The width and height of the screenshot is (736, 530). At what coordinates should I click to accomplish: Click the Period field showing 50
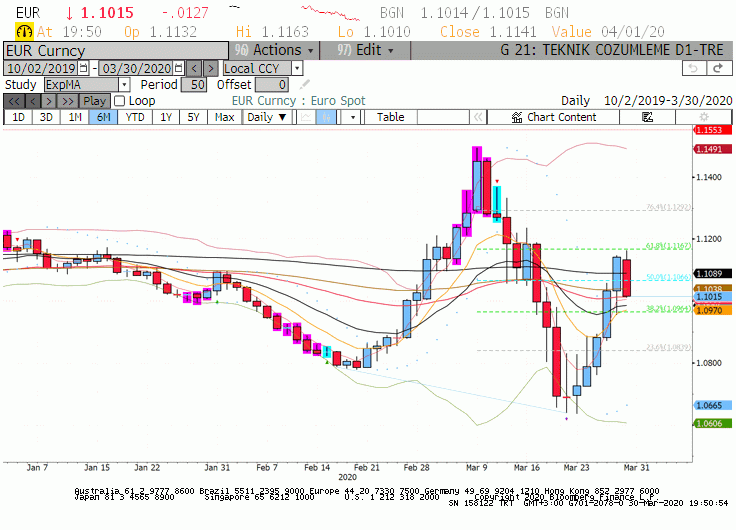point(194,84)
